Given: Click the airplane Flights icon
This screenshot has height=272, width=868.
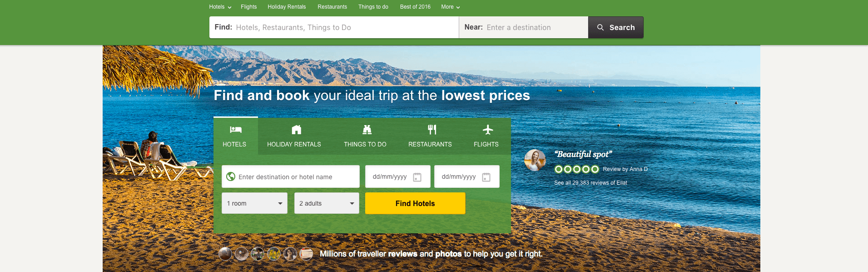Looking at the screenshot, I should [488, 130].
